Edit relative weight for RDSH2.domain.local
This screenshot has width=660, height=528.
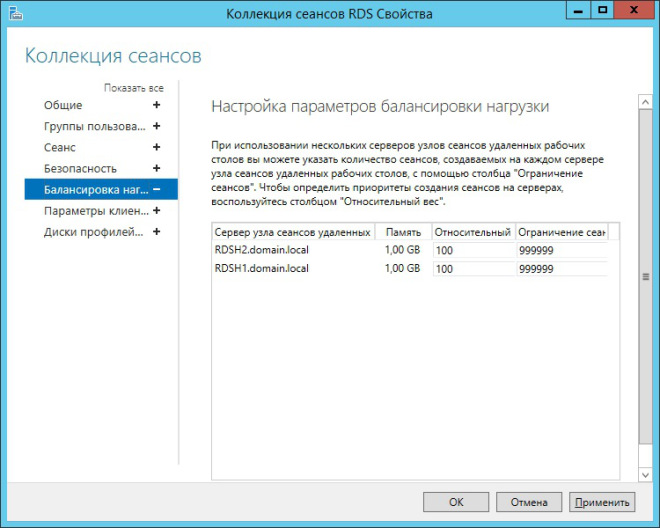click(x=472, y=250)
